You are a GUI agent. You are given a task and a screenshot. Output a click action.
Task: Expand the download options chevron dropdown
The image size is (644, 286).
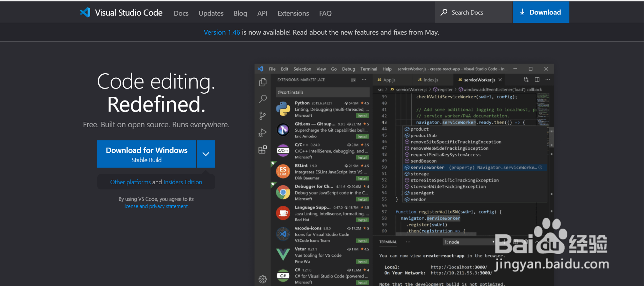click(x=206, y=154)
